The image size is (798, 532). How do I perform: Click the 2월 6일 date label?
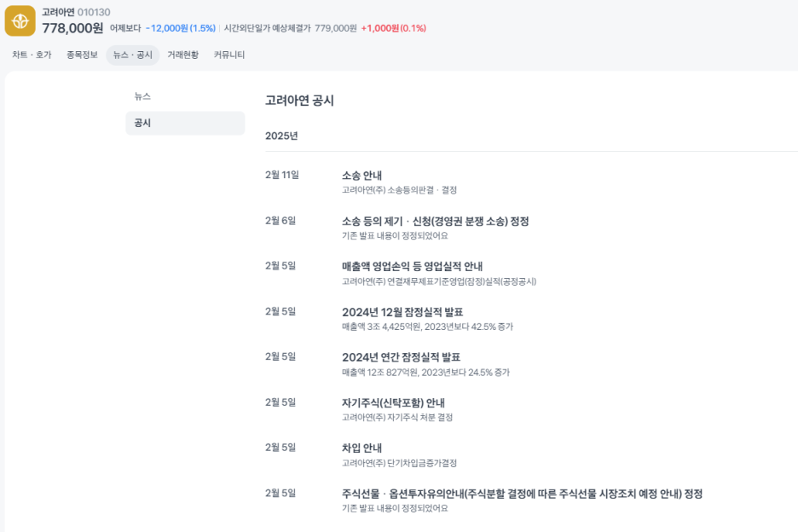coord(280,221)
